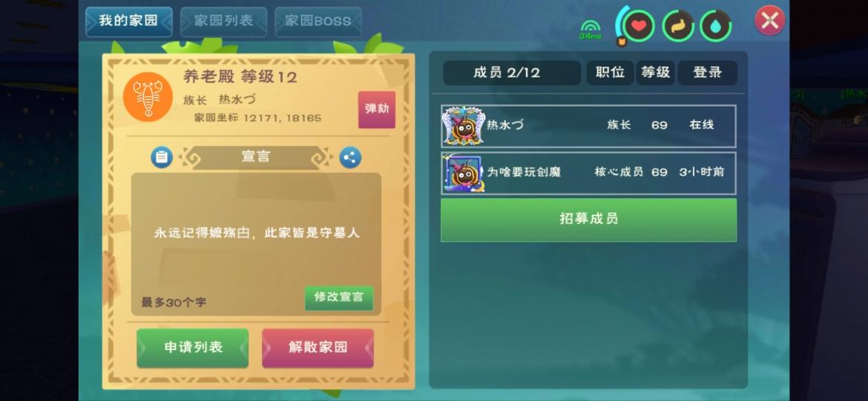The width and height of the screenshot is (868, 401).
Task: Click the 弹劾 impeach button
Action: 376,109
